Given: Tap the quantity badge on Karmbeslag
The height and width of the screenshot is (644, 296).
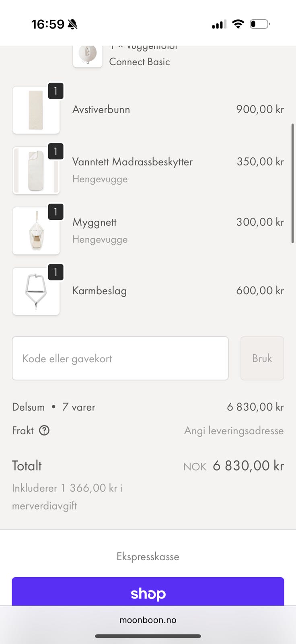Looking at the screenshot, I should coord(55,272).
